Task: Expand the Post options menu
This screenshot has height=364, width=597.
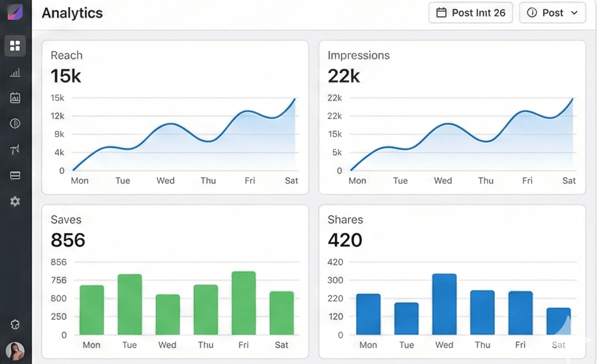Action: point(552,13)
